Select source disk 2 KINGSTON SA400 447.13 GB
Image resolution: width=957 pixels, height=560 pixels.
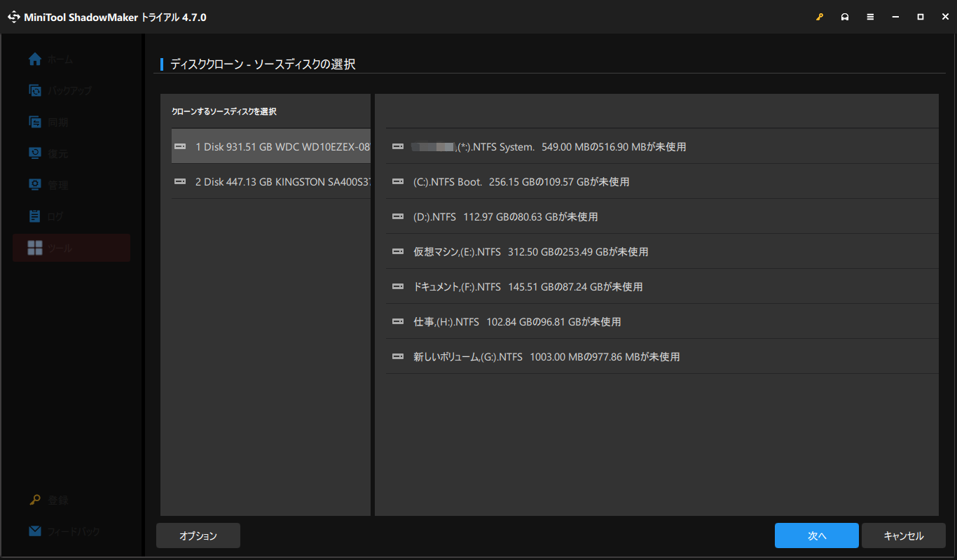(271, 181)
